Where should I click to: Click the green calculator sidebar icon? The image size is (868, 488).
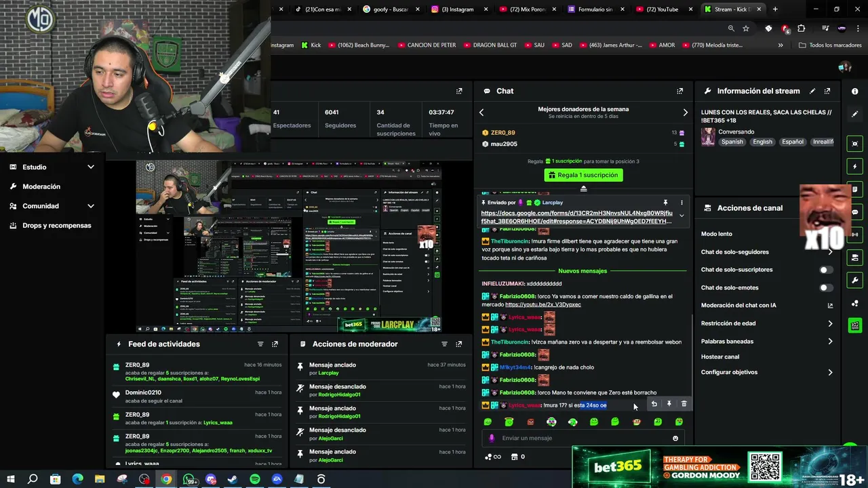tap(854, 326)
